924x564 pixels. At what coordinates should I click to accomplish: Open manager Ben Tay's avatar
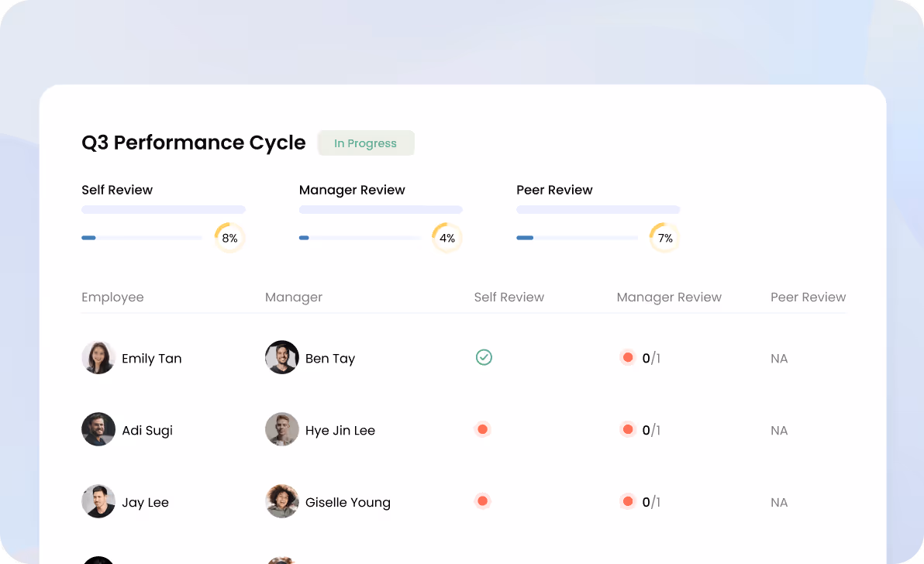[282, 357]
